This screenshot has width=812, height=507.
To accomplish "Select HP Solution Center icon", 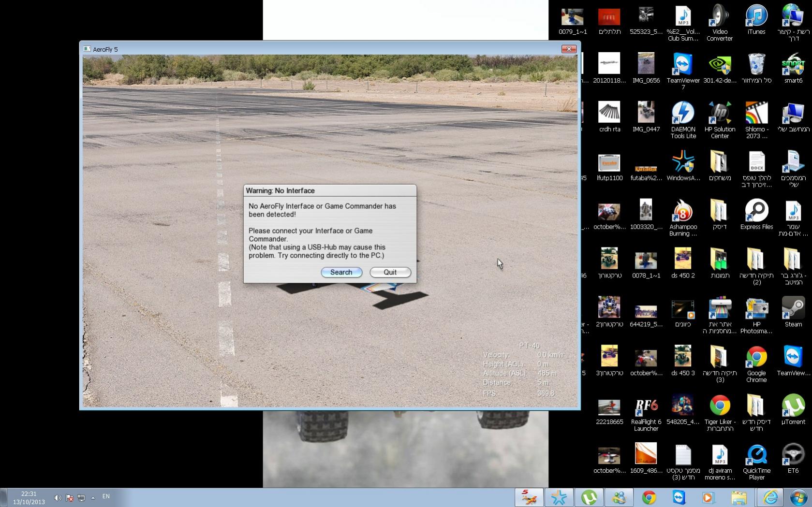I will coord(720,120).
